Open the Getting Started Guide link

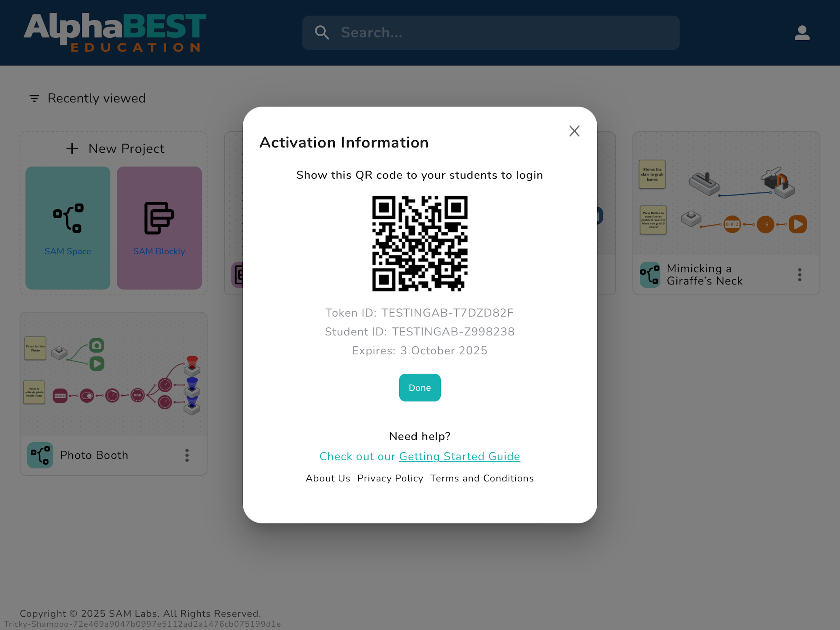coord(459,456)
